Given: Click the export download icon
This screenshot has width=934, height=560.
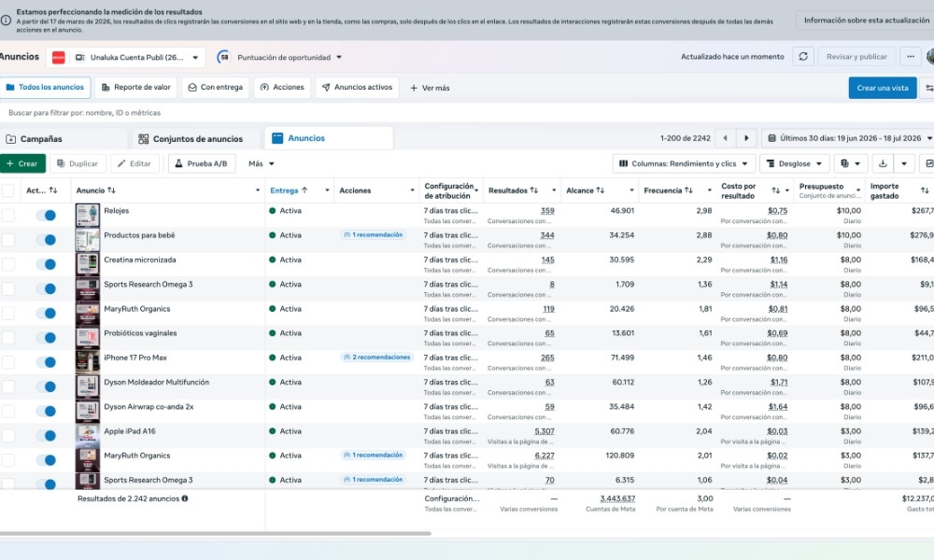Looking at the screenshot, I should 883,163.
